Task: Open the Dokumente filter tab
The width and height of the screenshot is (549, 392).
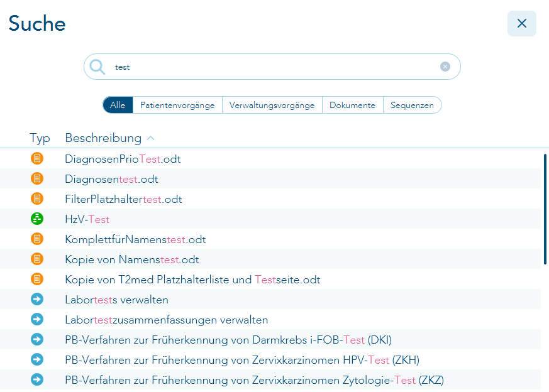Action: (352, 105)
